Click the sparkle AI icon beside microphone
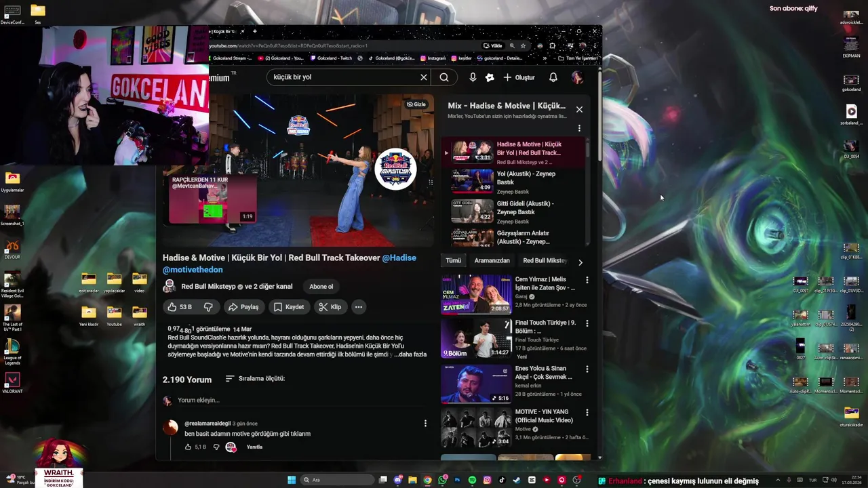Viewport: 868px width, 488px height. tap(490, 77)
